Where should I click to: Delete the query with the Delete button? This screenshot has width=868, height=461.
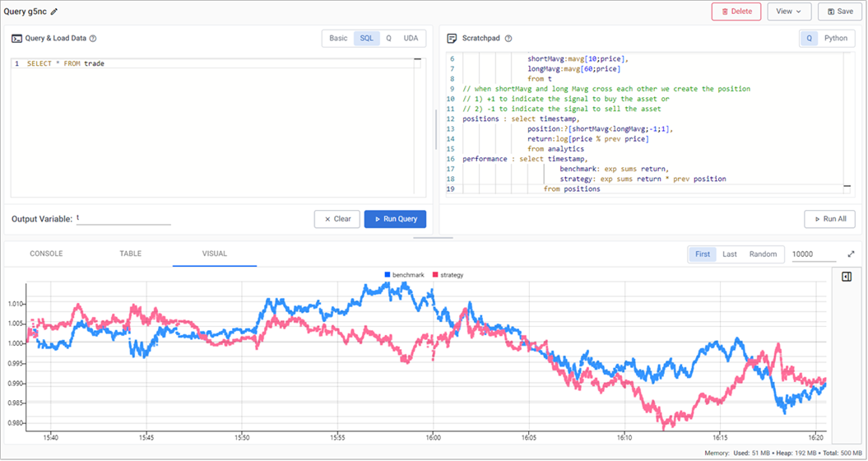(736, 12)
